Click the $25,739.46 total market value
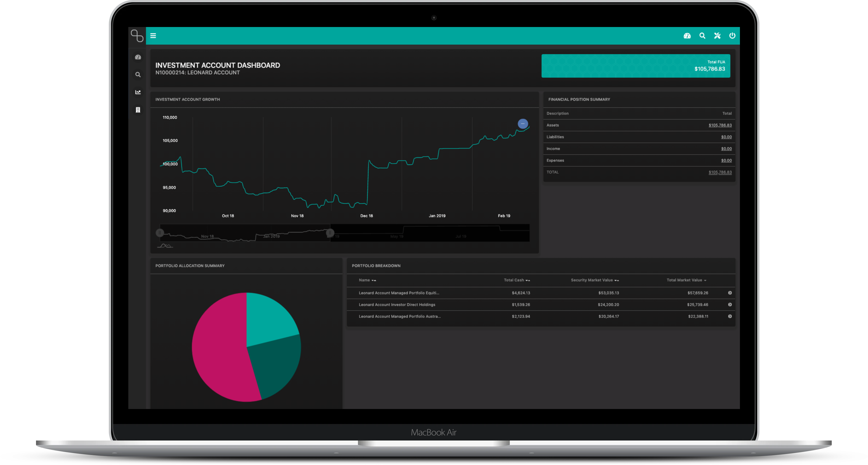The image size is (868, 465). pos(697,305)
